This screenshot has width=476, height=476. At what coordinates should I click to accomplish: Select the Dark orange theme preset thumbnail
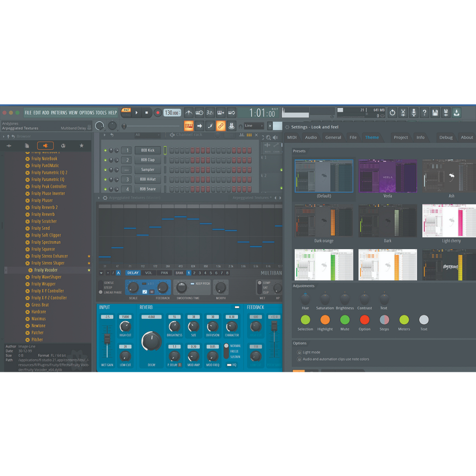323,220
